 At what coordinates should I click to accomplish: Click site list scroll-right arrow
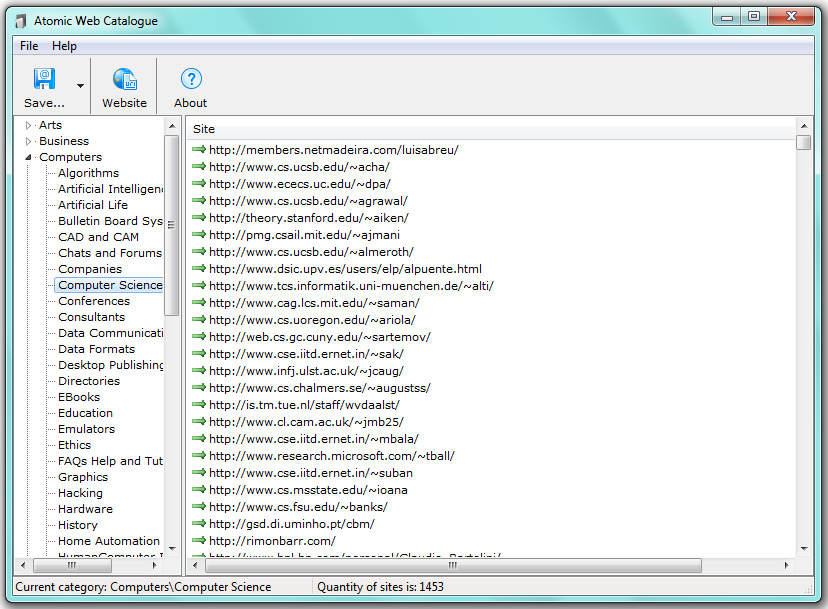tap(786, 565)
